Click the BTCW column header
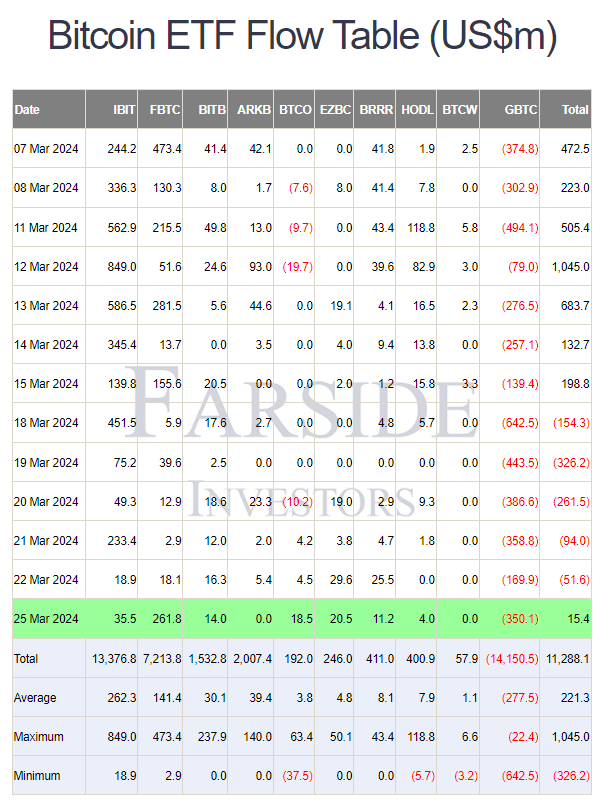Viewport: 607px width, 809px height. (458, 109)
